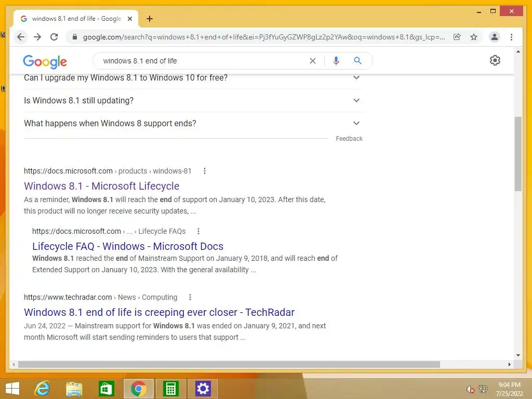Viewport: 532px width, 399px height.
Task: Open taskbar clock showing 9:04 PM
Action: click(x=509, y=389)
